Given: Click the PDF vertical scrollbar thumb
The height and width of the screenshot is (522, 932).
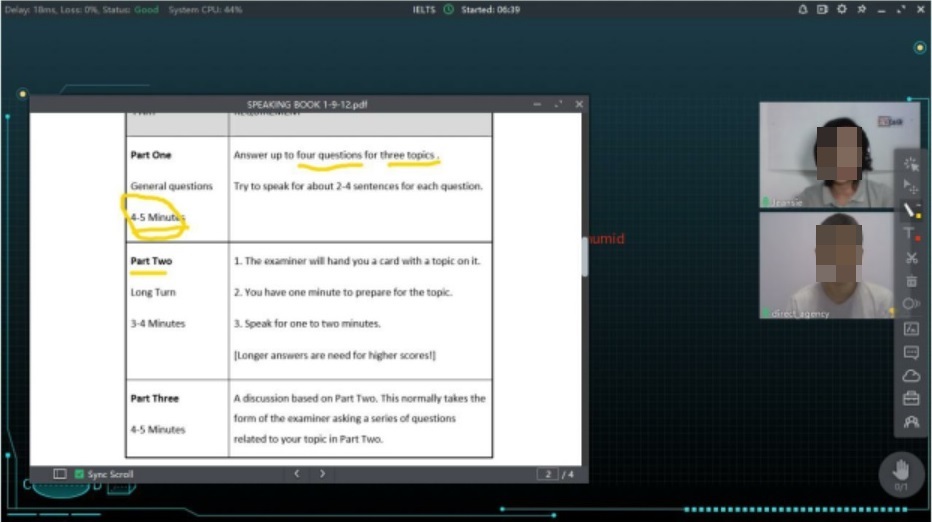Looking at the screenshot, I should (585, 257).
